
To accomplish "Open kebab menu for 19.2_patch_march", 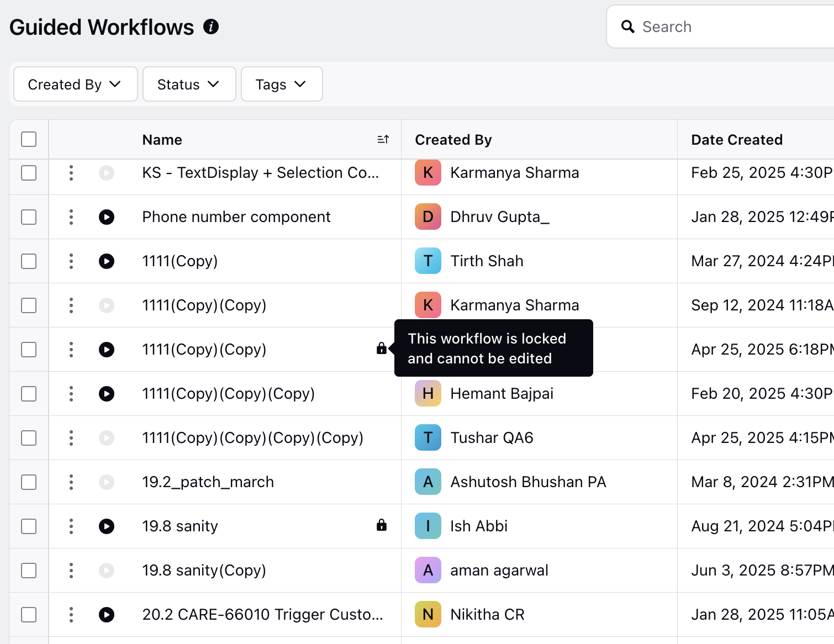I will pyautogui.click(x=71, y=482).
